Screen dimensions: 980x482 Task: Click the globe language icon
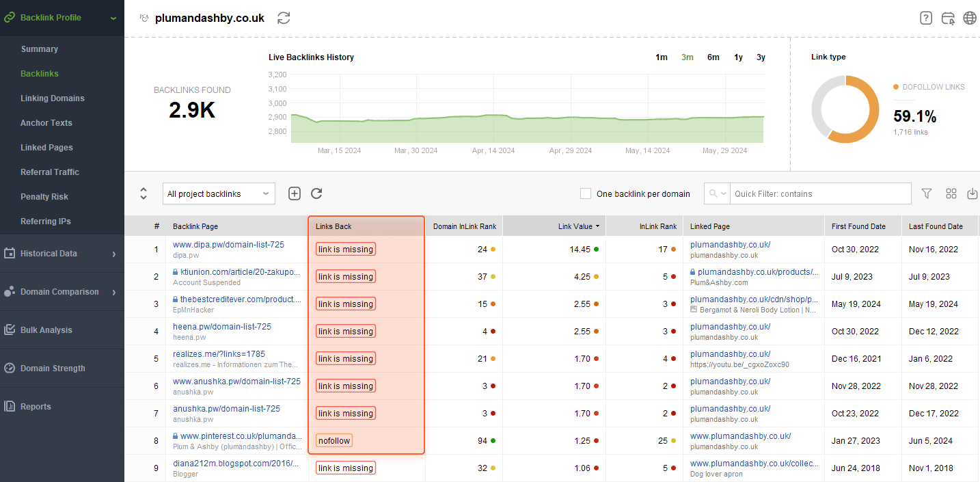[x=970, y=18]
